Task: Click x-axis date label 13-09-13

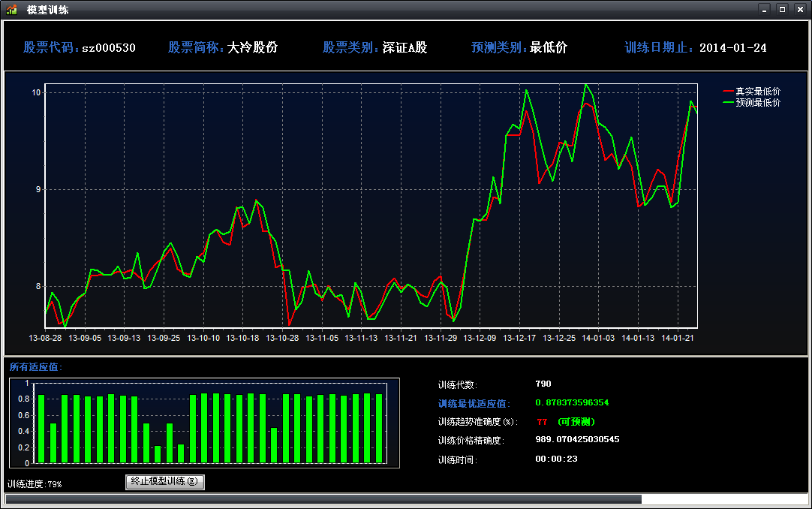Action: point(124,338)
